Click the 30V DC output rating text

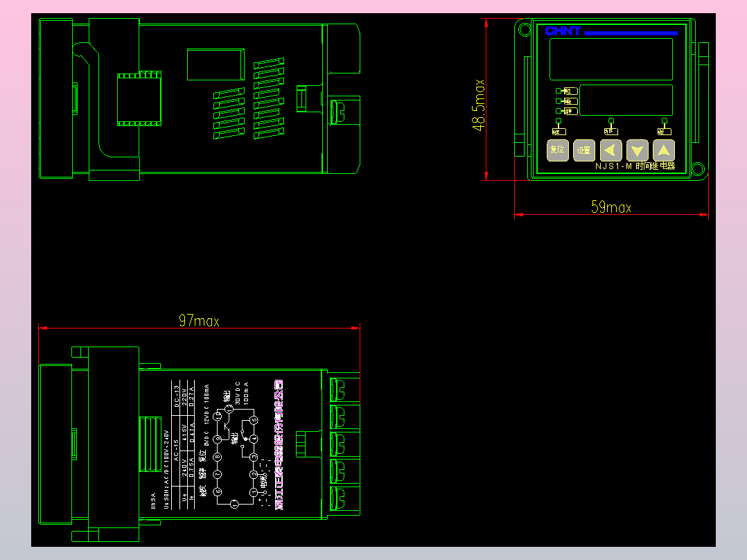(x=238, y=393)
